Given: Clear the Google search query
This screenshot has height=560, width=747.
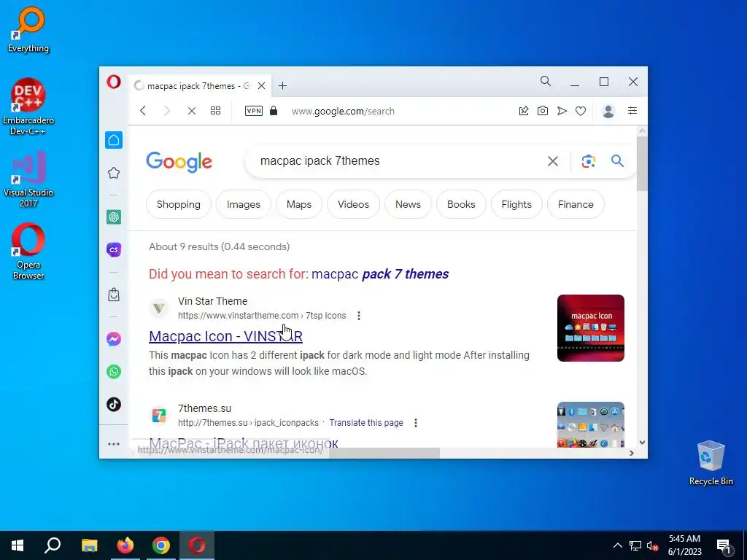Looking at the screenshot, I should (x=553, y=161).
